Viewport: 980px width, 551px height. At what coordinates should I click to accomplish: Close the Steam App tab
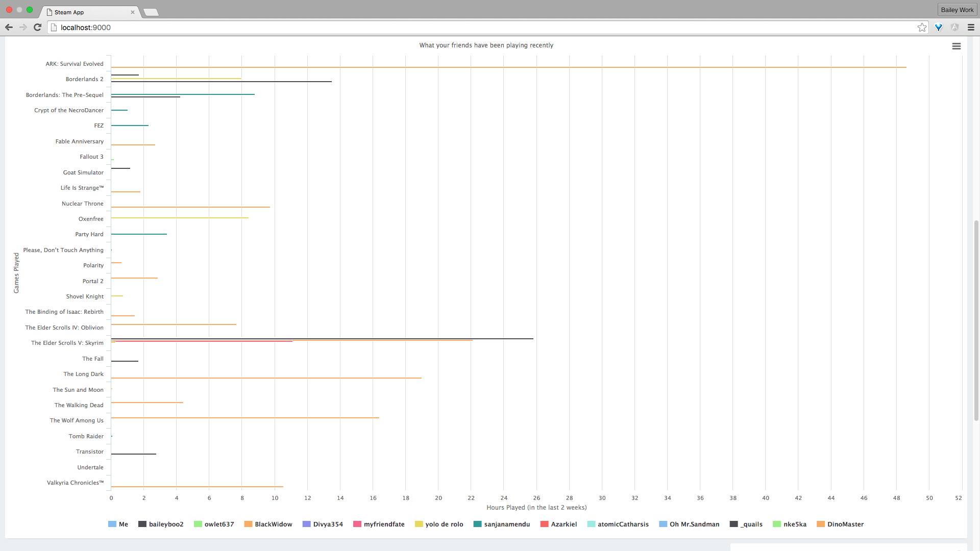[x=133, y=12]
